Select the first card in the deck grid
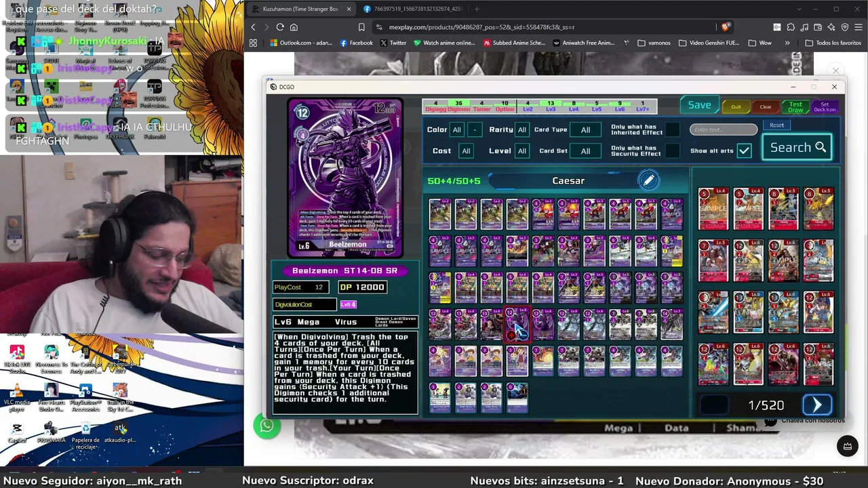Screen dimensions: 868x488 click(x=439, y=213)
